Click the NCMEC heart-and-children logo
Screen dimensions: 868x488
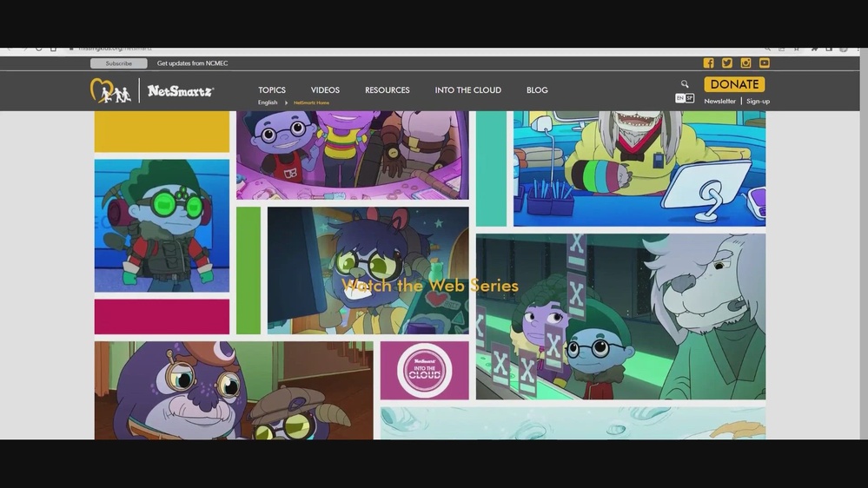110,90
